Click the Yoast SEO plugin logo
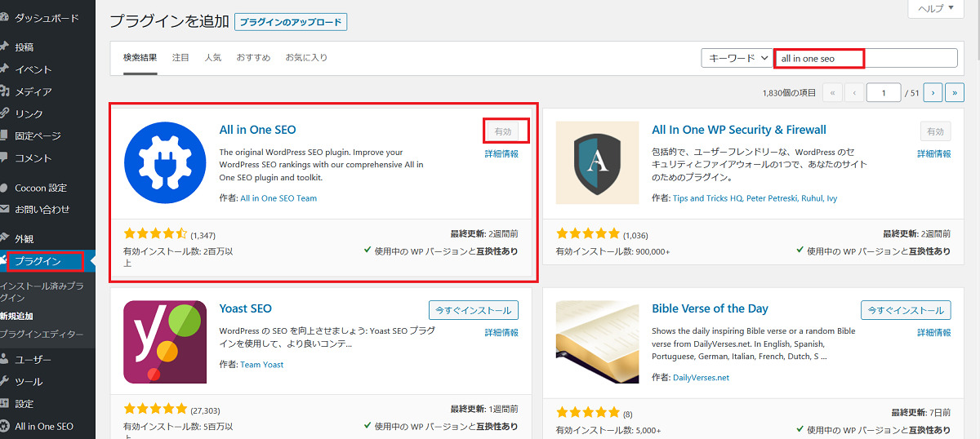 pos(165,342)
